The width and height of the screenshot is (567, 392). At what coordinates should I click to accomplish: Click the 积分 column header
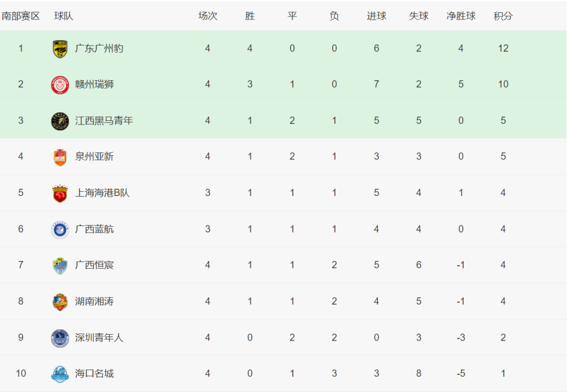[x=503, y=16]
